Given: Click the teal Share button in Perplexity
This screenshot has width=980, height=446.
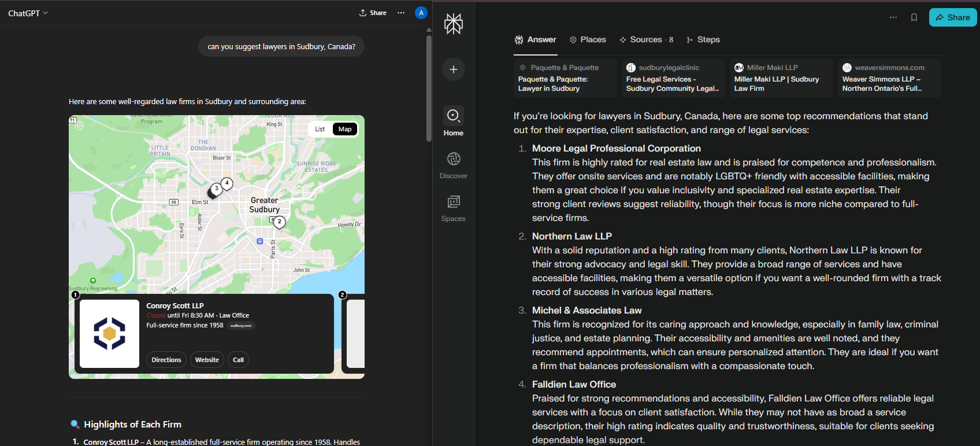Looking at the screenshot, I should [x=953, y=17].
